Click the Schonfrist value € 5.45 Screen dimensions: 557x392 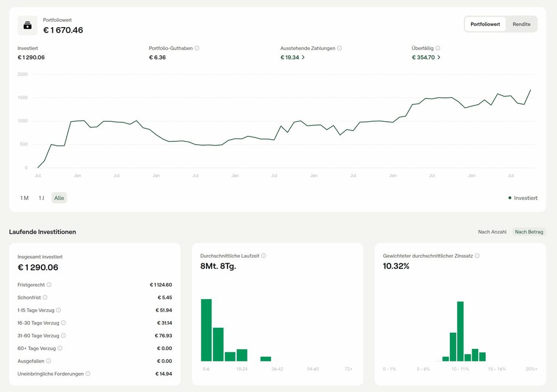click(x=165, y=297)
